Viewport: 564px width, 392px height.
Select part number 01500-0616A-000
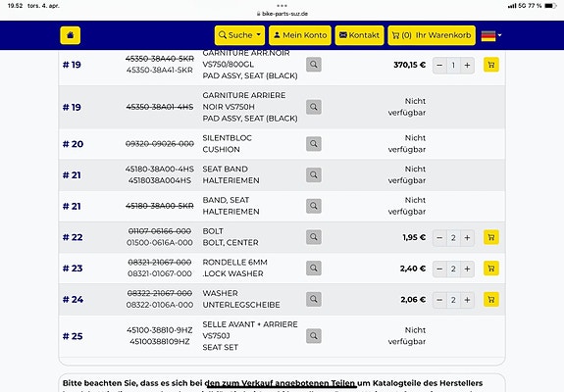(x=160, y=243)
